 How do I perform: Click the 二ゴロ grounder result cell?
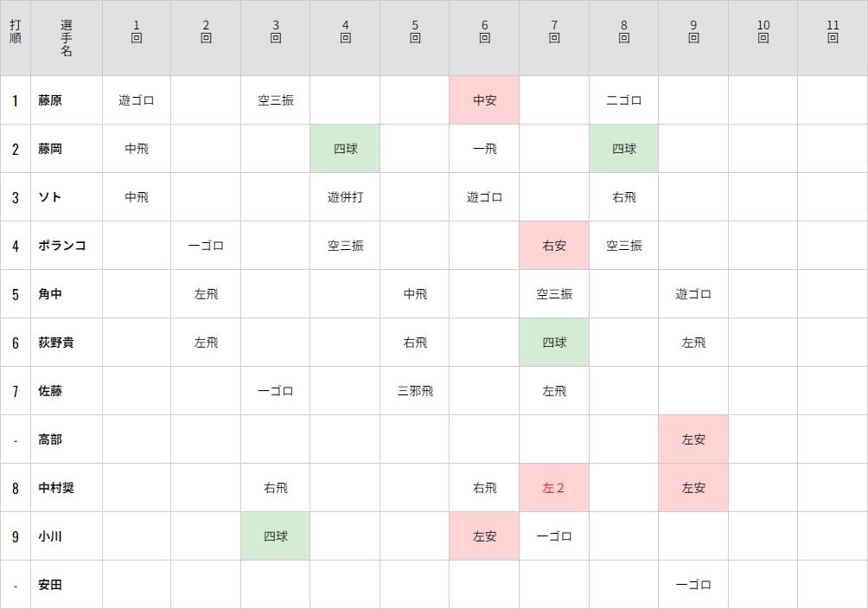click(623, 100)
